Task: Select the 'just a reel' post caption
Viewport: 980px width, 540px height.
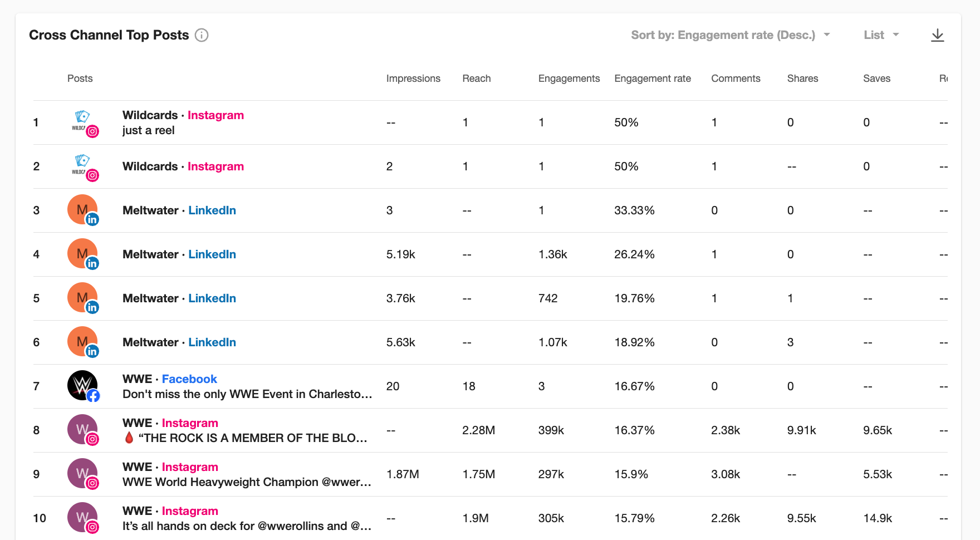Action: (x=149, y=130)
